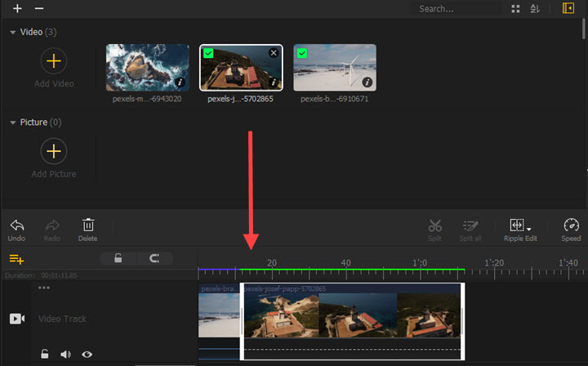This screenshot has height=366, width=588.
Task: Click the Split scissors tool
Action: tap(434, 230)
